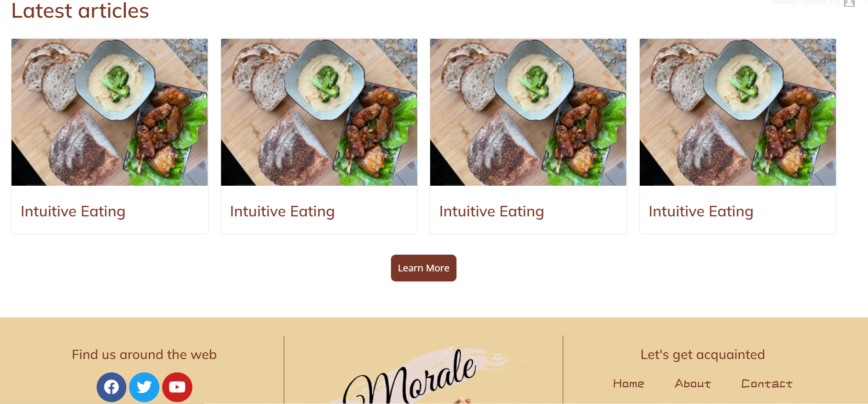Open the red YouTube icon
Viewport: 868px width, 404px height.
pyautogui.click(x=177, y=387)
